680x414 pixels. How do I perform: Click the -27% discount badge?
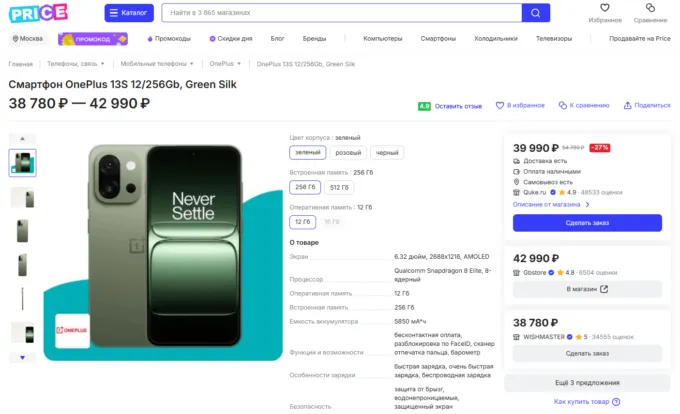coord(600,148)
